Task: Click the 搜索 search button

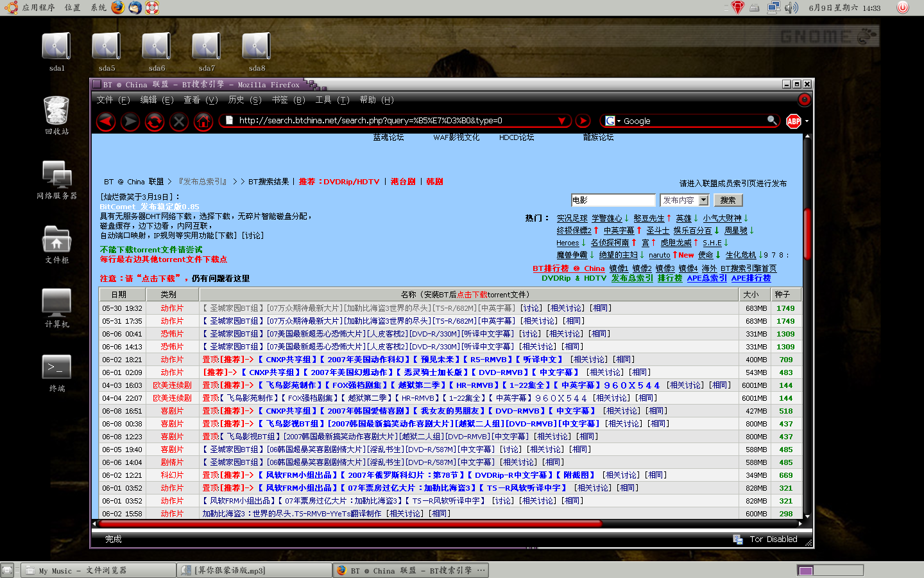Action: click(x=728, y=200)
